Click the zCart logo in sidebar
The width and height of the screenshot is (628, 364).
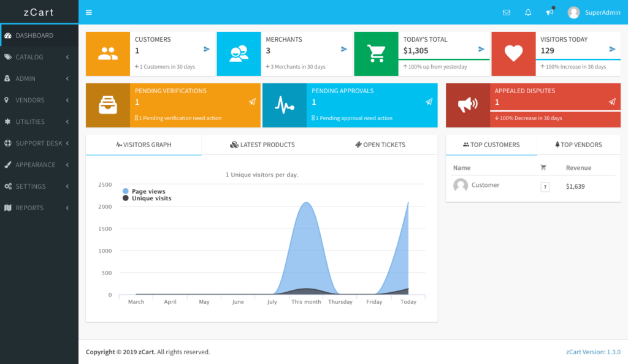click(39, 12)
